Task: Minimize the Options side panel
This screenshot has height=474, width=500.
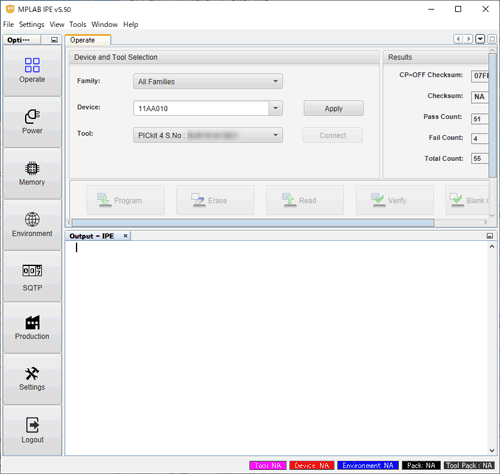Action: (54, 40)
